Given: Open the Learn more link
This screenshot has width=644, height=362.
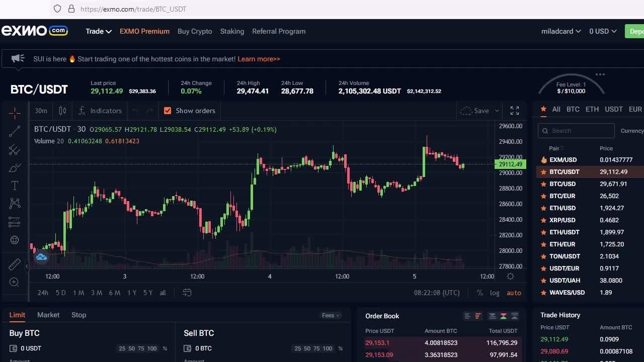Looking at the screenshot, I should click(259, 59).
